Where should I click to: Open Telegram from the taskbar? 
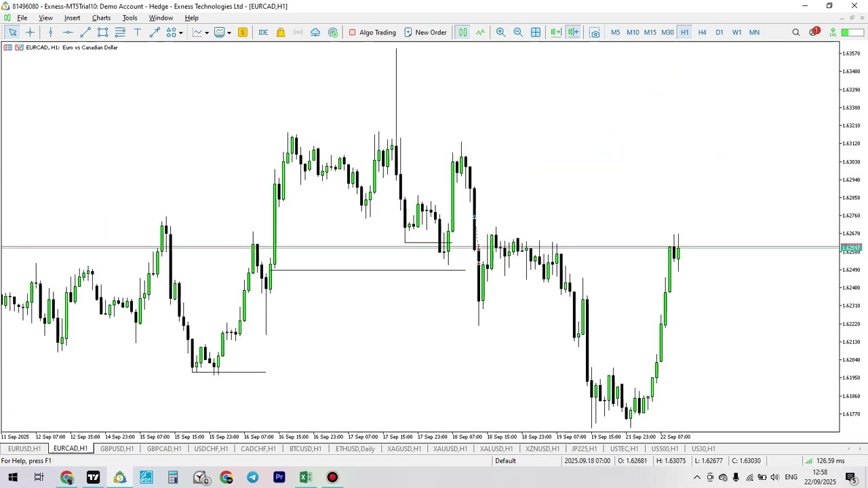pos(252,477)
